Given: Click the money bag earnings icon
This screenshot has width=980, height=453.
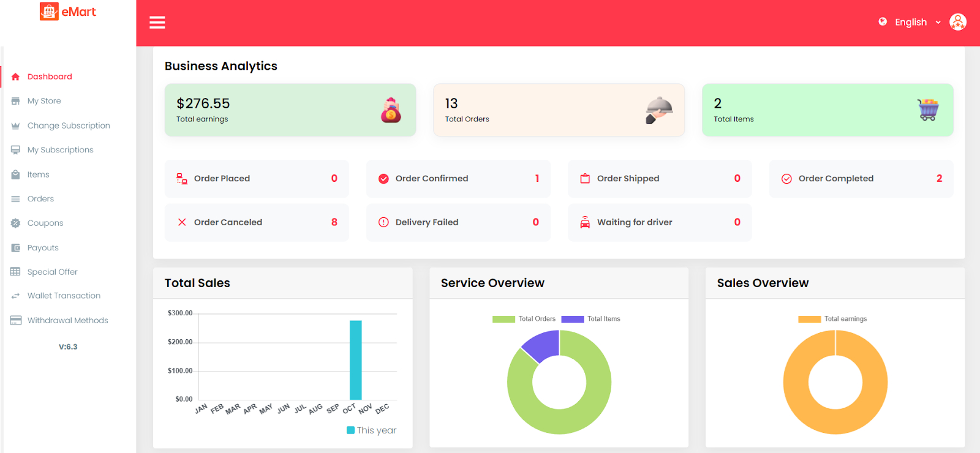Looking at the screenshot, I should point(391,111).
